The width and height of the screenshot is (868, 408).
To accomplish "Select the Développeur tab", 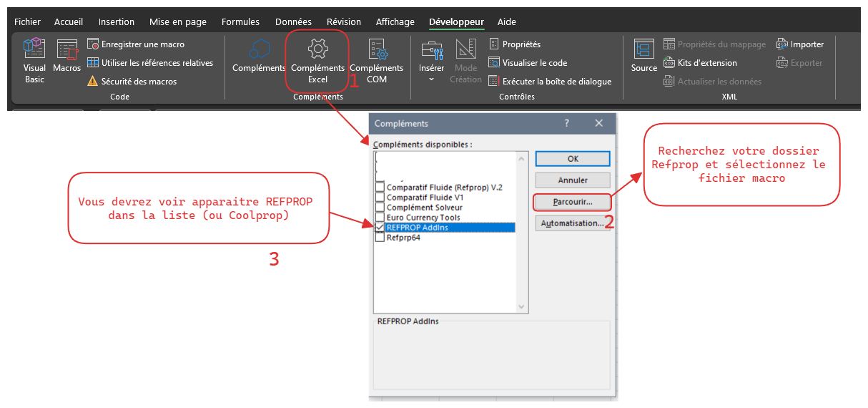I will point(456,22).
